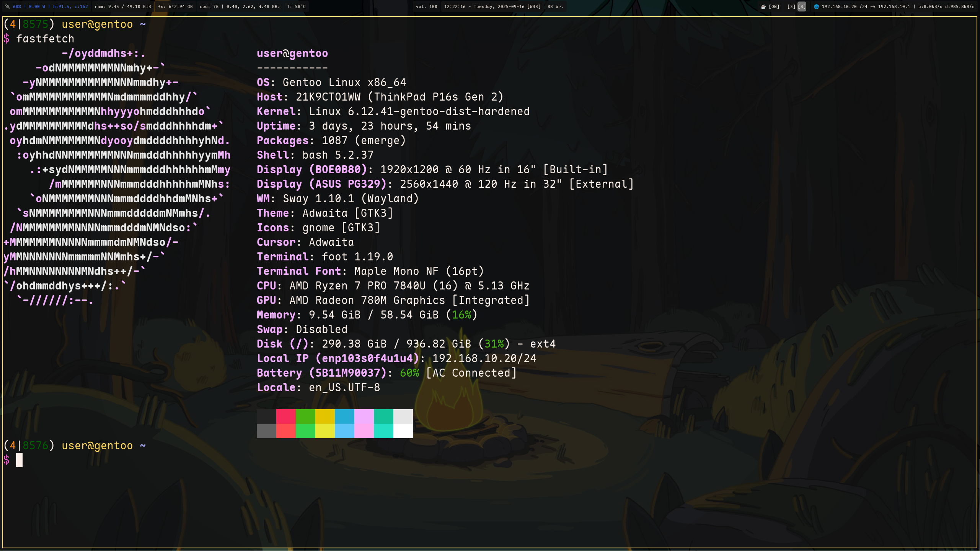This screenshot has height=551, width=980.
Task: Click the Kernel 'Linux 6.12.41-gentoo-dist-hardened' line
Action: point(393,111)
